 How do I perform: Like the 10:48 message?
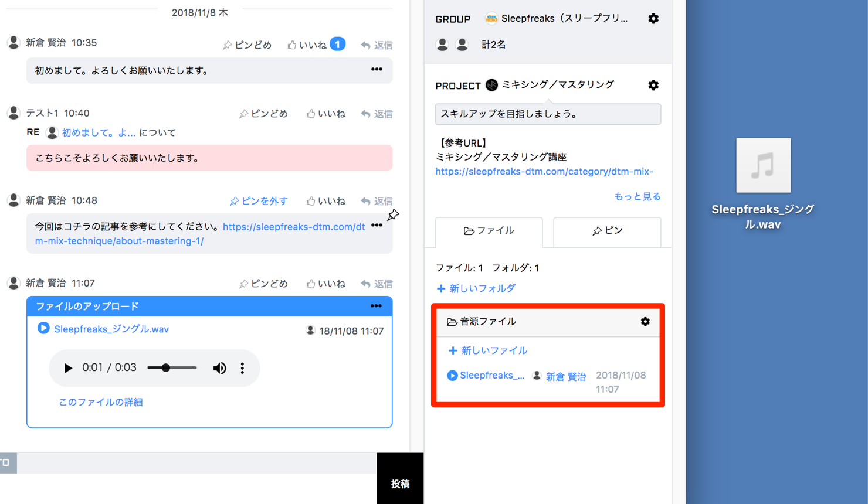pos(325,201)
